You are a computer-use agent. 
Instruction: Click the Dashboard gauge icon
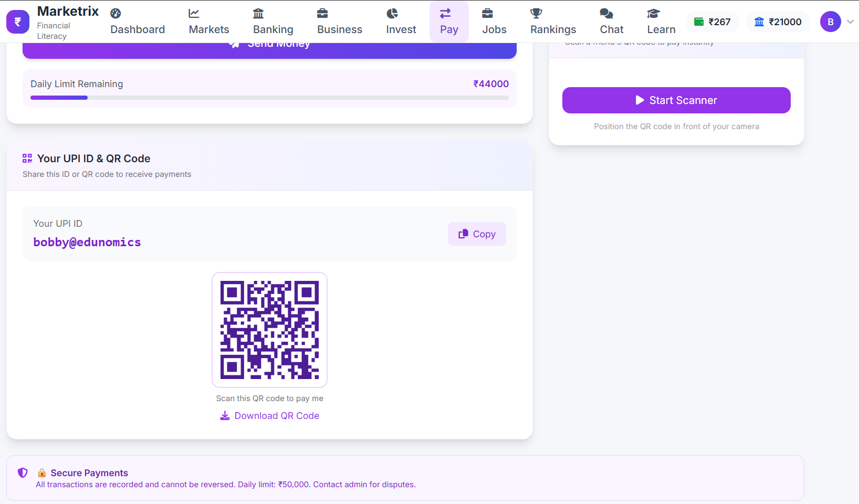116,14
